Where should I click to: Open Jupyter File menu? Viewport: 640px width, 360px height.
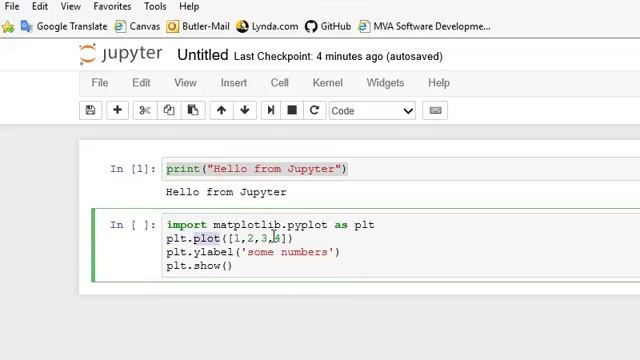pos(100,83)
